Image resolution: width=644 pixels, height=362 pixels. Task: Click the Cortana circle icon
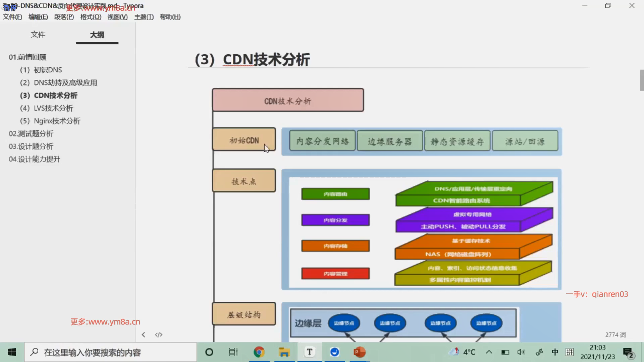pyautogui.click(x=209, y=352)
